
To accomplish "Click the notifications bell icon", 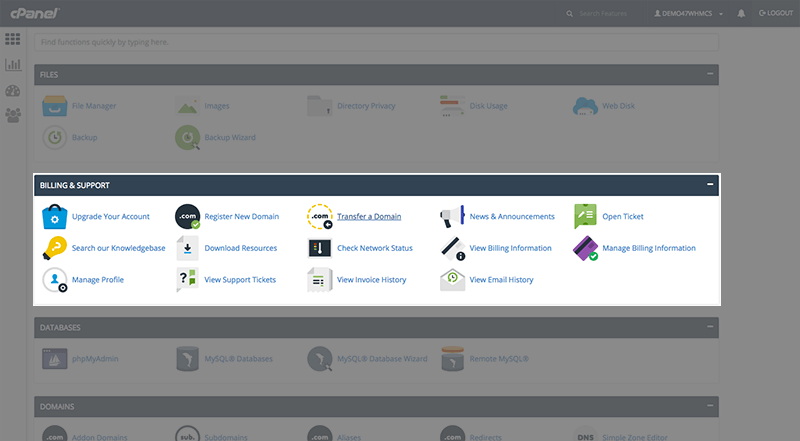I will tap(741, 14).
